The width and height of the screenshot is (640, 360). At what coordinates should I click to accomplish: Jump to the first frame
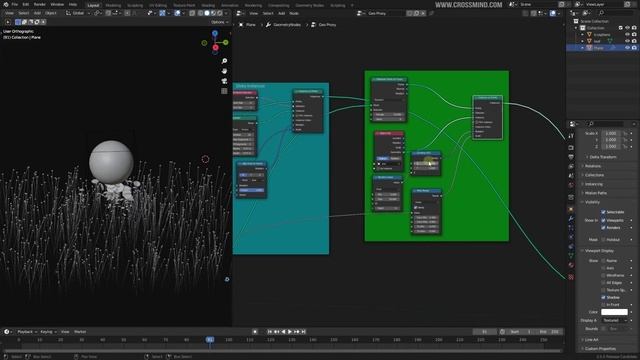(x=270, y=332)
